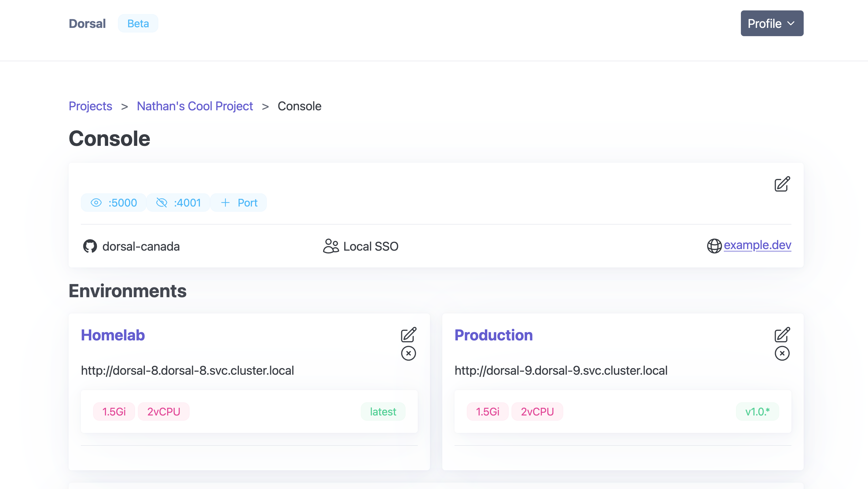The image size is (868, 489).
Task: Click the Environments heading
Action: (x=128, y=291)
